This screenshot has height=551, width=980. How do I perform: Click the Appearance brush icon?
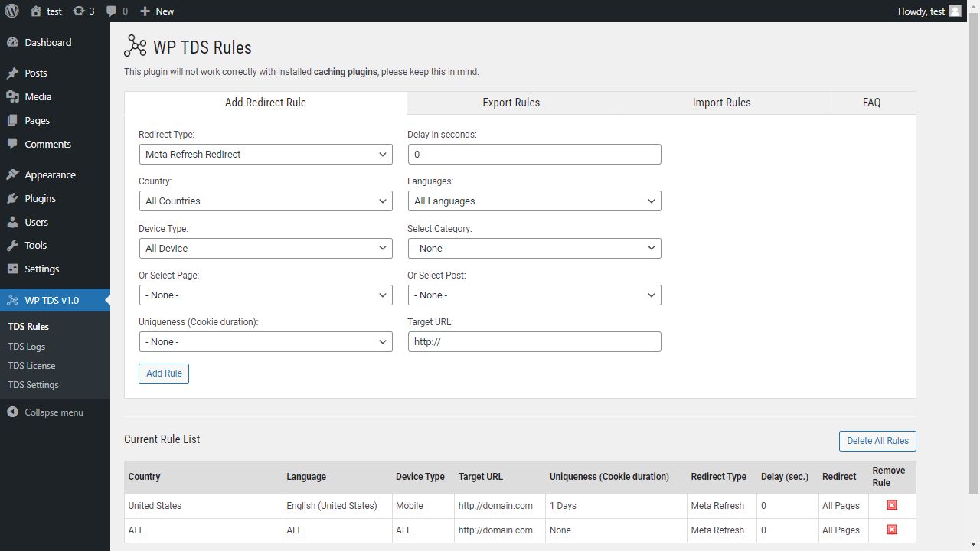(12, 174)
